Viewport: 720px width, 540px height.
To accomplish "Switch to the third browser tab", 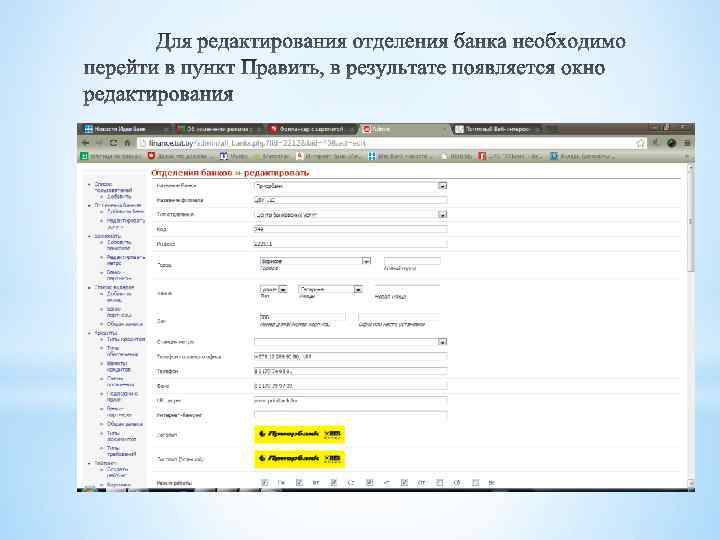I will [312, 129].
